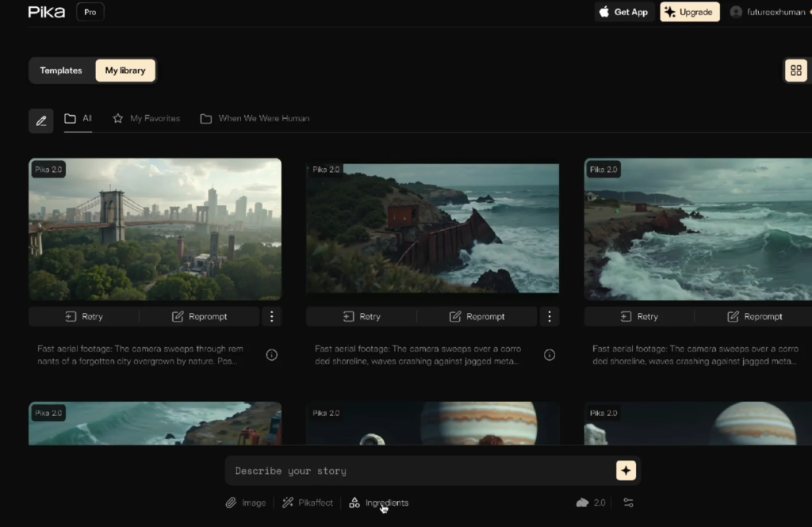Open the My Favorites tab
812x527 pixels.
coord(147,118)
